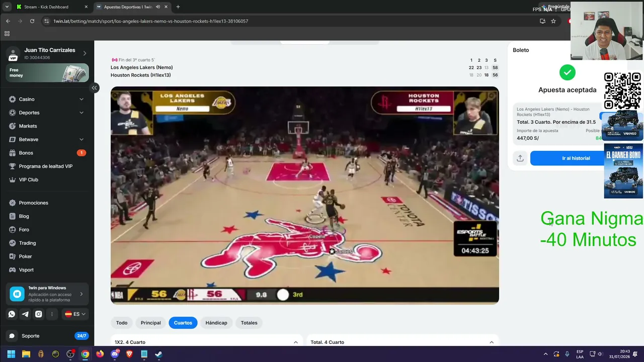Open the Blog sidebar link
Viewport: 644px width, 362px height.
point(24,216)
